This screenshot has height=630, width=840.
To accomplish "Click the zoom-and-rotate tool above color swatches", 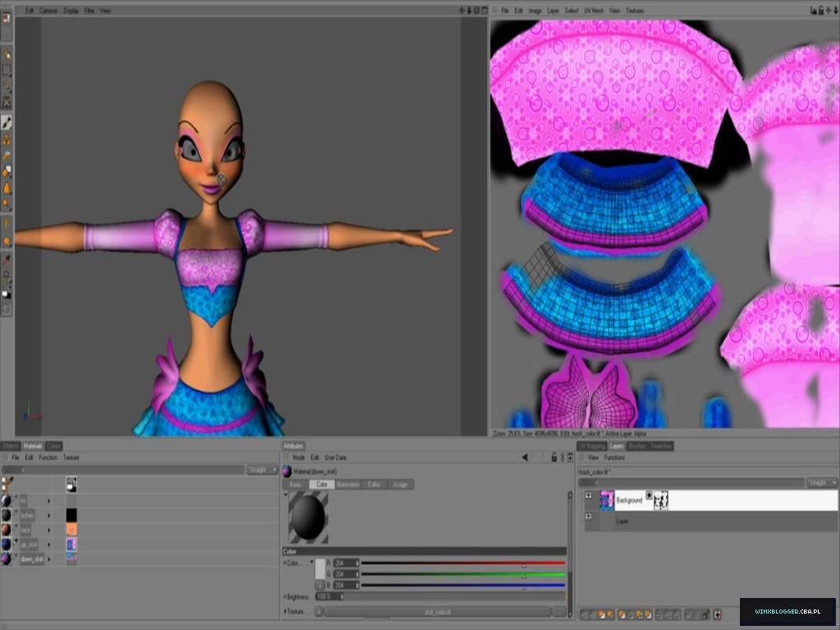I will pyautogui.click(x=7, y=276).
